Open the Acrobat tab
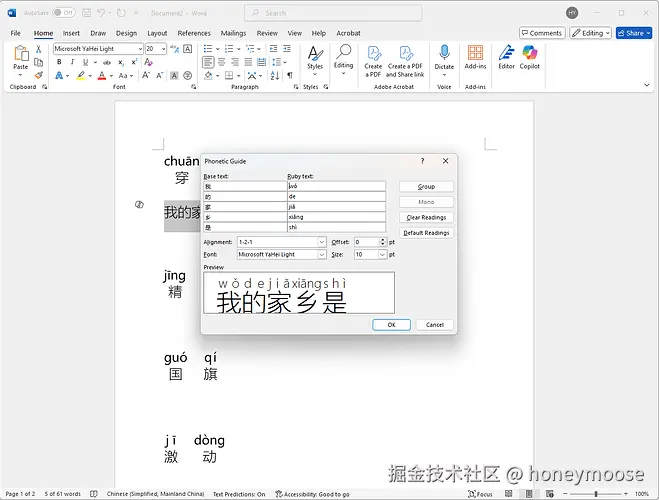The image size is (659, 500). click(348, 33)
